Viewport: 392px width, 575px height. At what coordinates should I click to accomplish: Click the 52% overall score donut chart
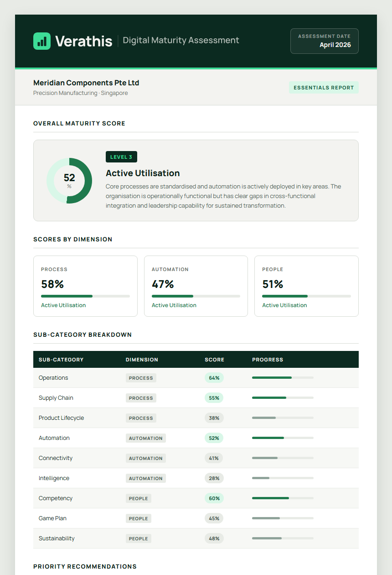[x=69, y=181]
